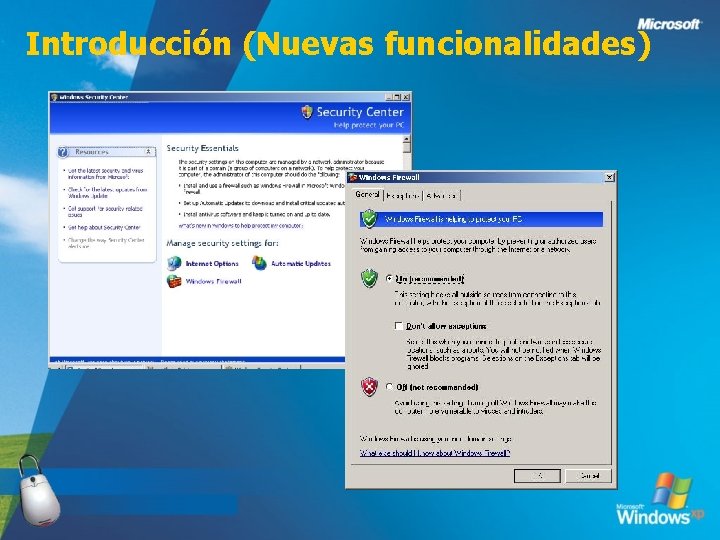This screenshot has height=540, width=720.
Task: Click the 'Manage security settings for:' heading
Action: (222, 243)
